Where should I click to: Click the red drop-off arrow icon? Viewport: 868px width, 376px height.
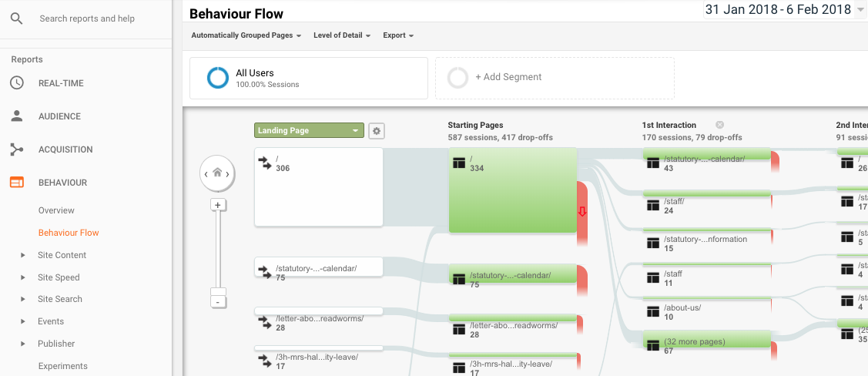coord(581,211)
